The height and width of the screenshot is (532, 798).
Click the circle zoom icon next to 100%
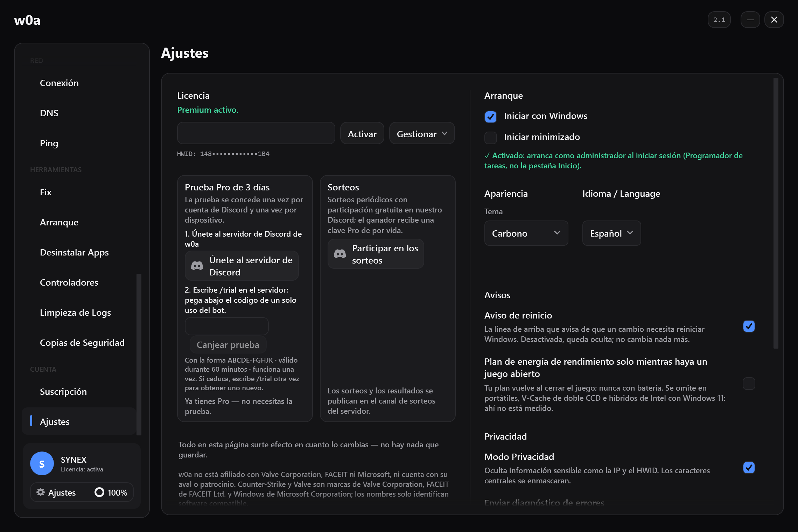(99, 492)
